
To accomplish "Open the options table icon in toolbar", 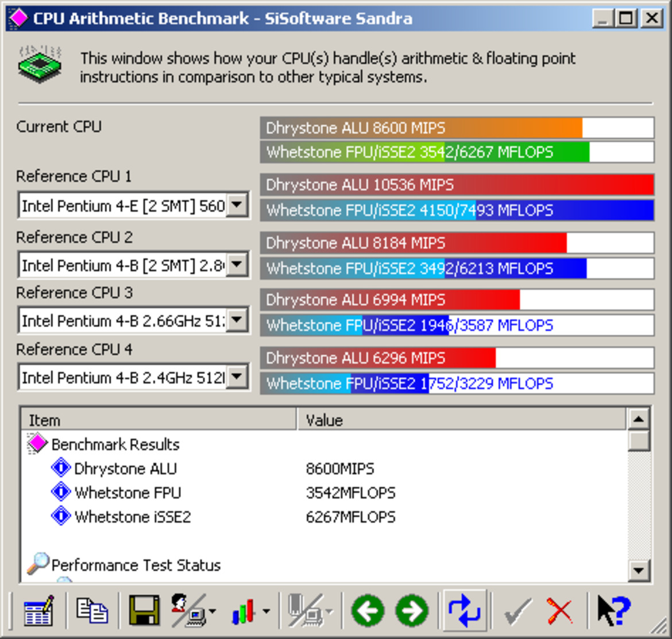I will tap(38, 610).
